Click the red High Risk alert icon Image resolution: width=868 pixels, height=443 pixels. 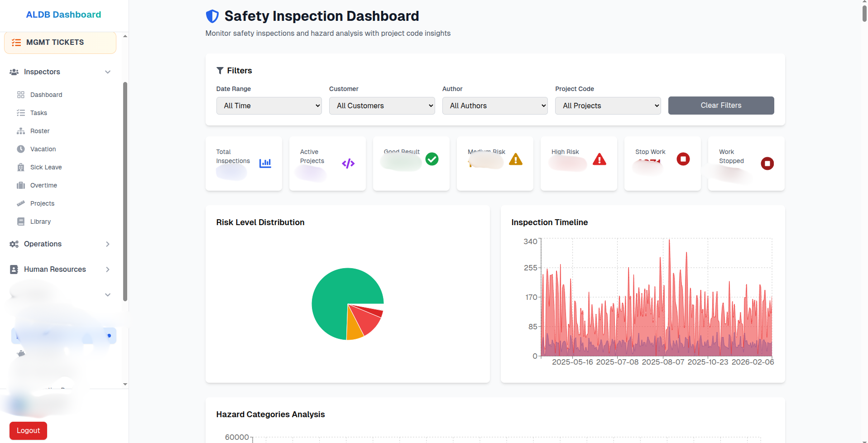click(x=599, y=159)
